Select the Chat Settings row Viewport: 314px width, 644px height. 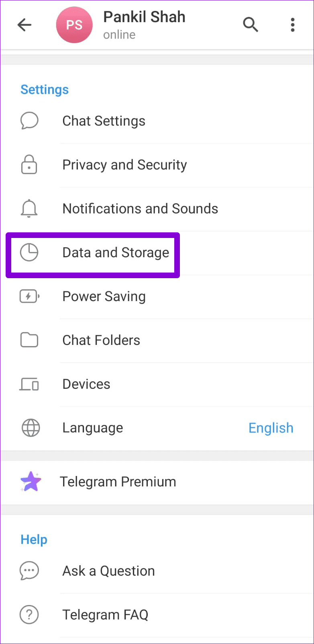[x=104, y=121]
